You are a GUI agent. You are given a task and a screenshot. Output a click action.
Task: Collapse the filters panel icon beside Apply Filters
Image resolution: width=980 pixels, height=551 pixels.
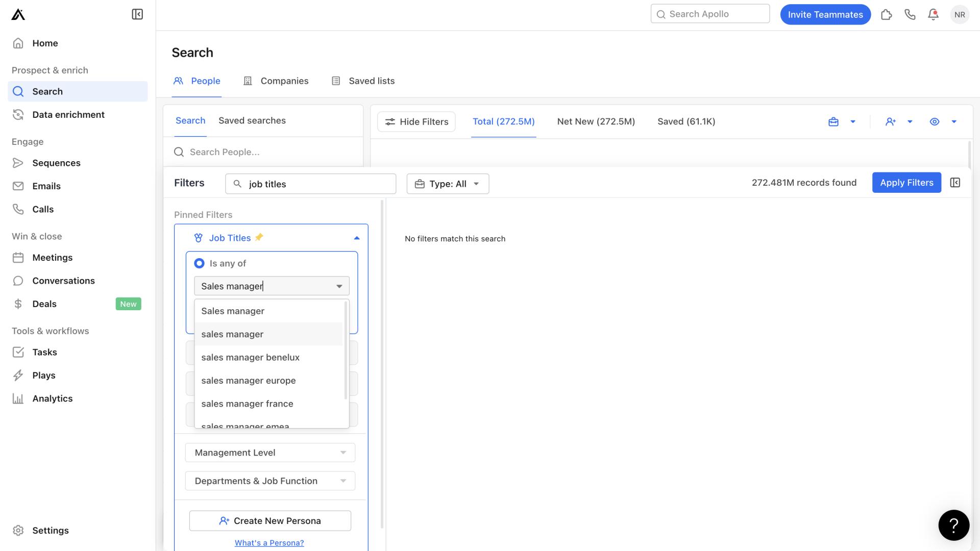[955, 183]
